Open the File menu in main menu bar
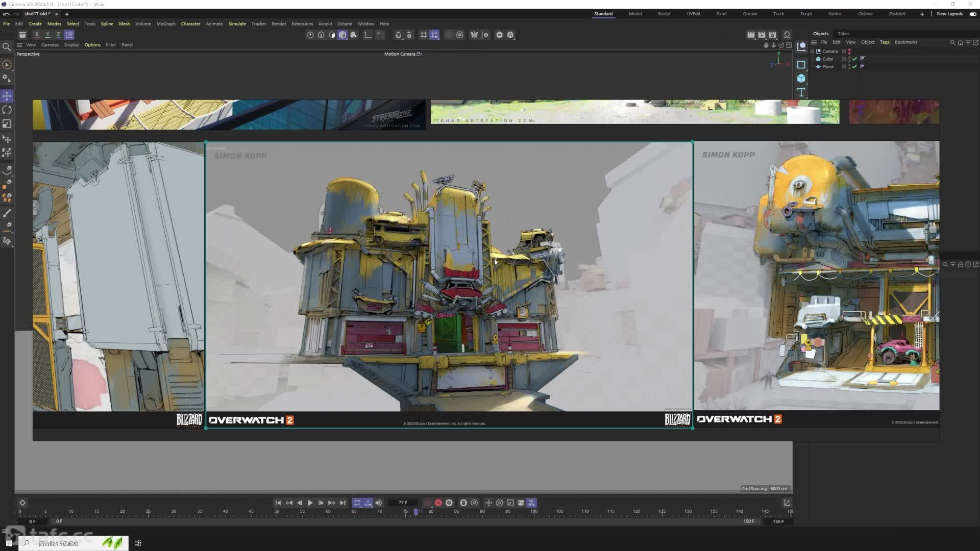The image size is (980, 551). tap(7, 23)
